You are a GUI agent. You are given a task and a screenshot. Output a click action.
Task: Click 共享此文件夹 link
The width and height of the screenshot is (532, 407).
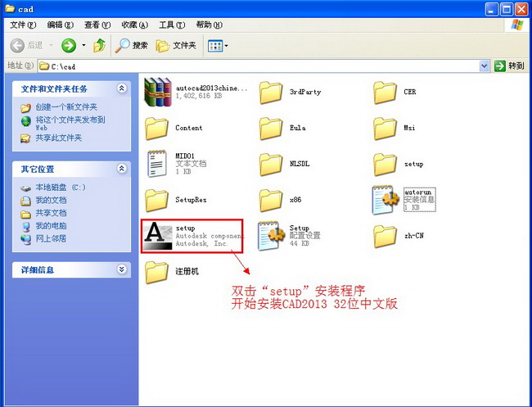59,138
